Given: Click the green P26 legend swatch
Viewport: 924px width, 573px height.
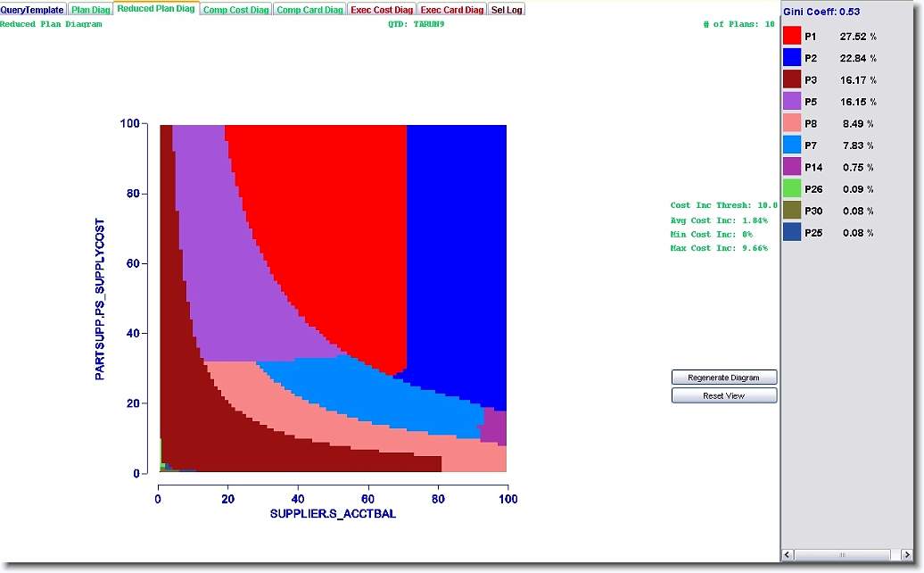Looking at the screenshot, I should (792, 188).
